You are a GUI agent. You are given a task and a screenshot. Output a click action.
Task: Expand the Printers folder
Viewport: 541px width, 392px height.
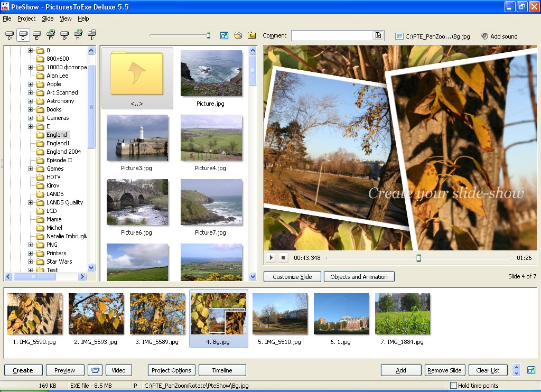point(30,253)
